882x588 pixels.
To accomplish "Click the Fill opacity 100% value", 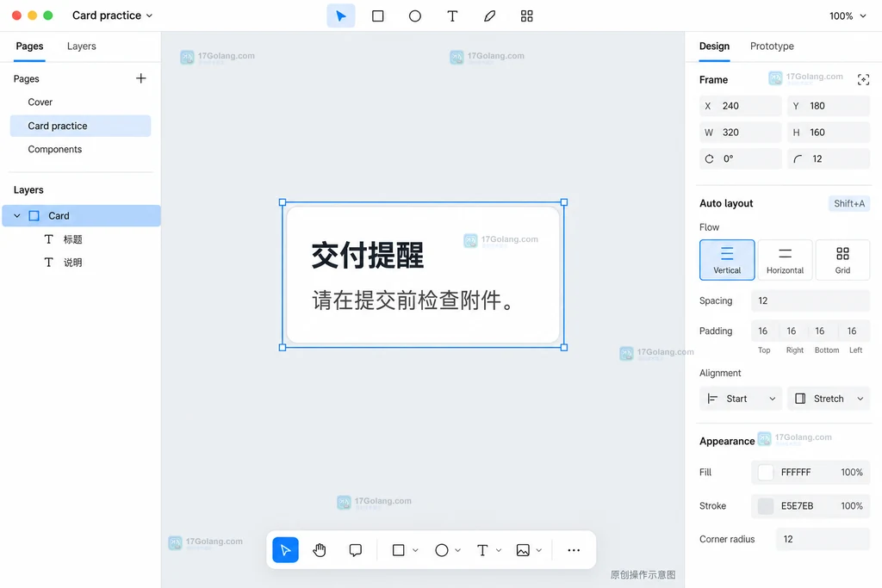I will pos(851,472).
